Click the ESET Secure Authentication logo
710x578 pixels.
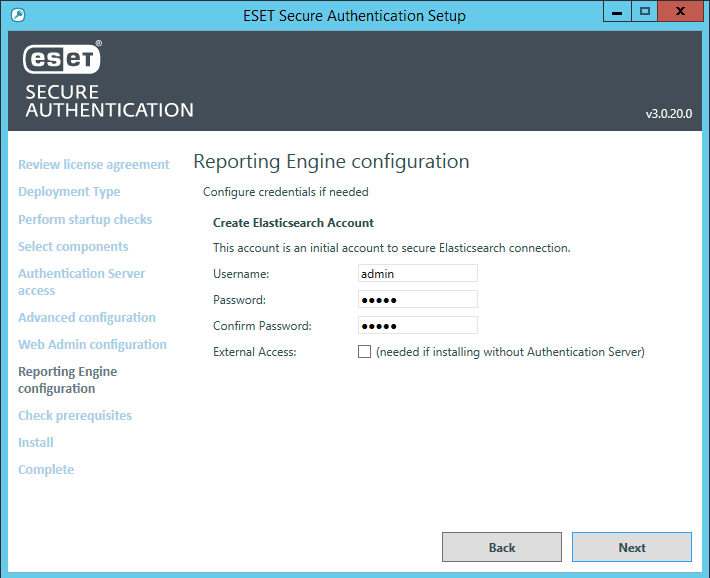pyautogui.click(x=108, y=81)
